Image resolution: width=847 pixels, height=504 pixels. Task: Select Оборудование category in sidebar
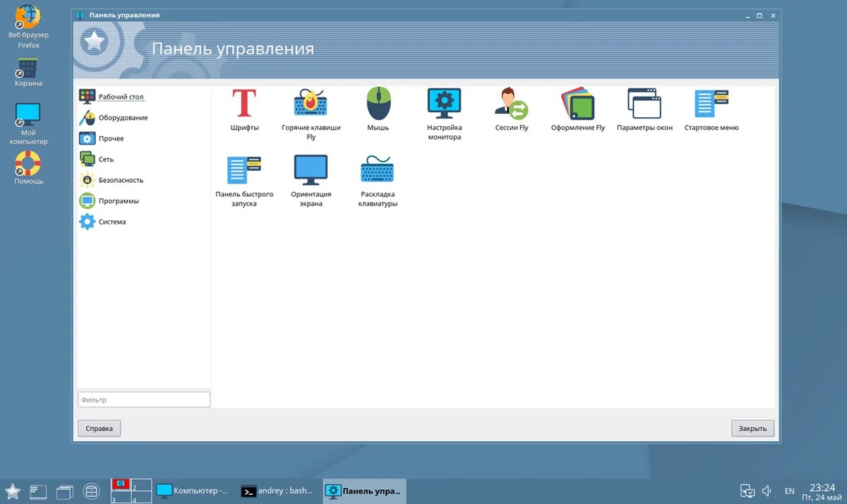[x=123, y=118]
